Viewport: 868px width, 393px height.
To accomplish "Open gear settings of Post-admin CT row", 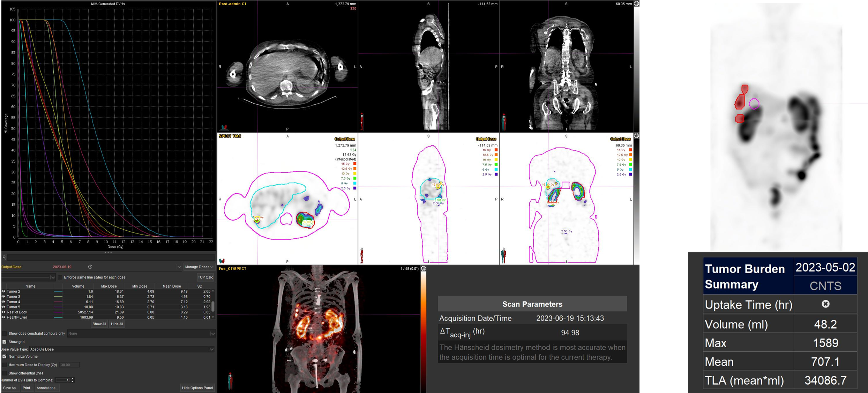I will coord(636,4).
